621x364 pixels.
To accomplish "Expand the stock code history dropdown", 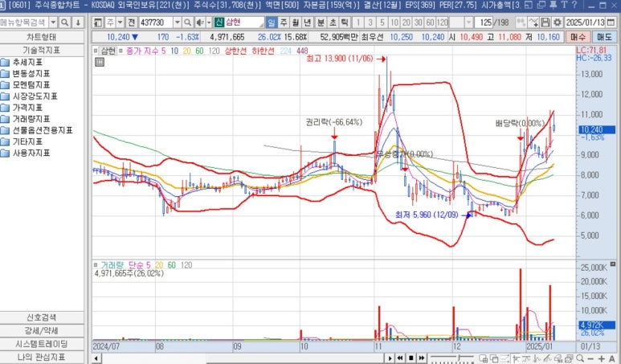I will 178,22.
